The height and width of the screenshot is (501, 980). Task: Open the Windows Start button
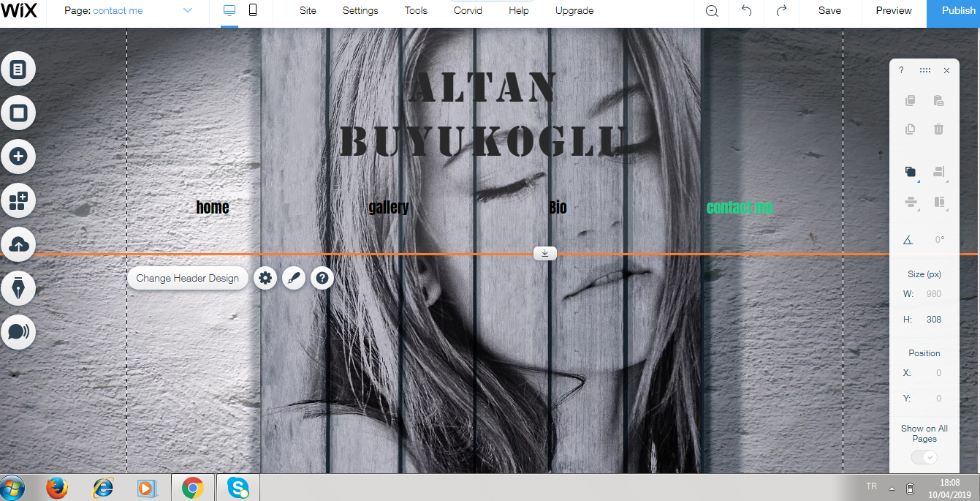click(12, 487)
